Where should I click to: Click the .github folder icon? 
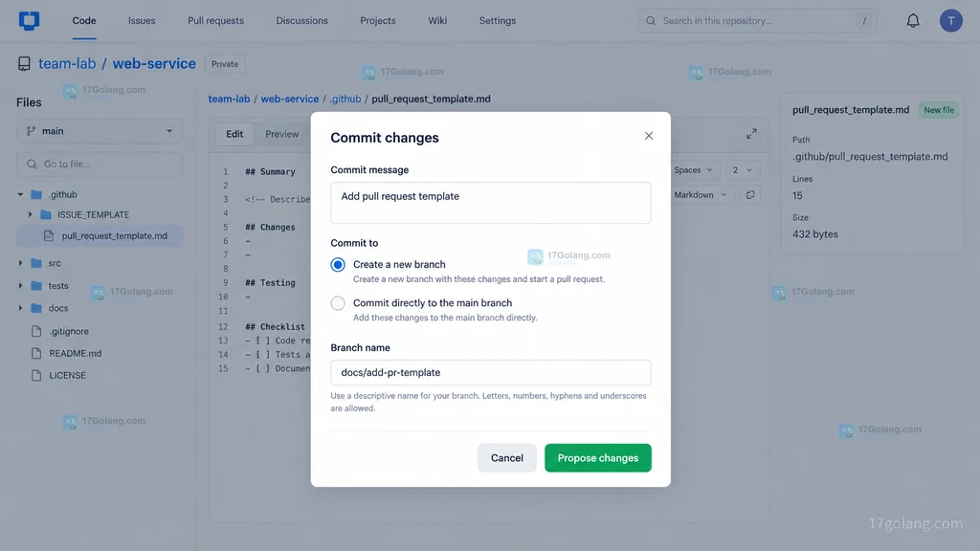[x=36, y=194]
